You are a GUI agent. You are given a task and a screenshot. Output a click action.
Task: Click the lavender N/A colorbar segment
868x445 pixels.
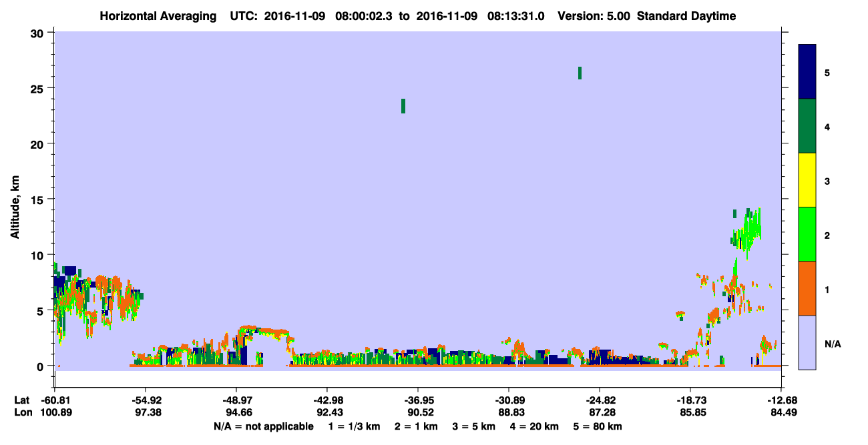[807, 342]
